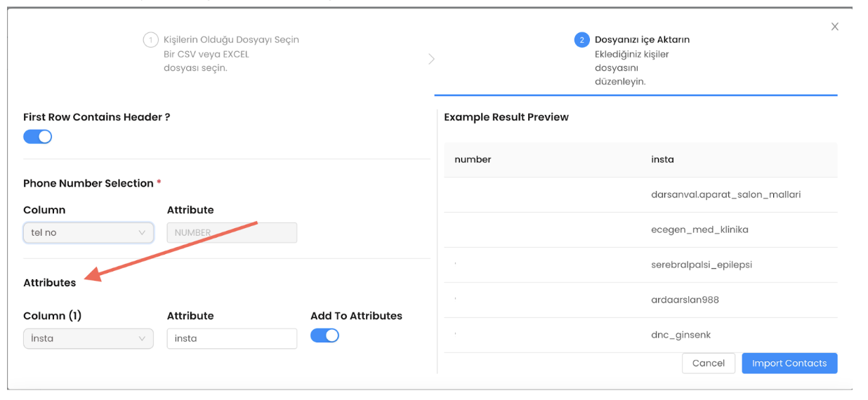Click the Attributes section heading
Image resolution: width=868 pixels, height=400 pixels.
point(50,282)
